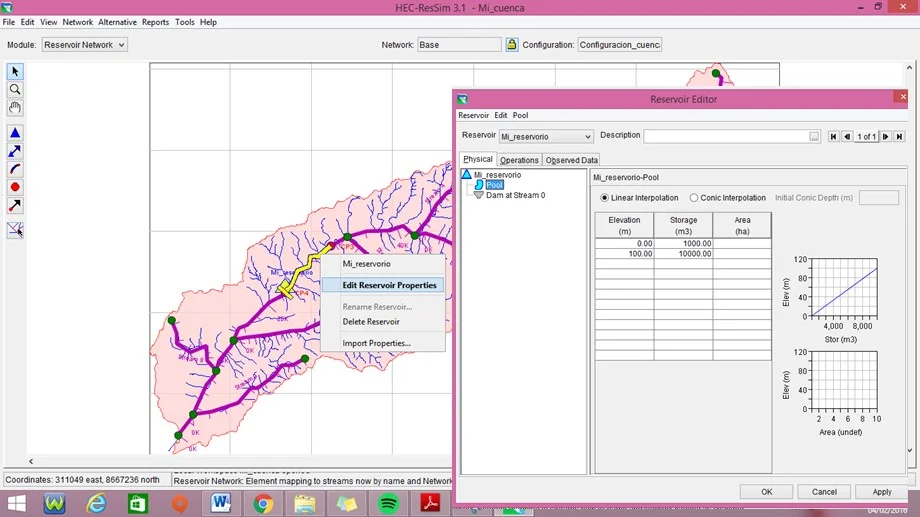Open sticky notes app from taskbar
Image resolution: width=920 pixels, height=517 pixels.
(346, 504)
